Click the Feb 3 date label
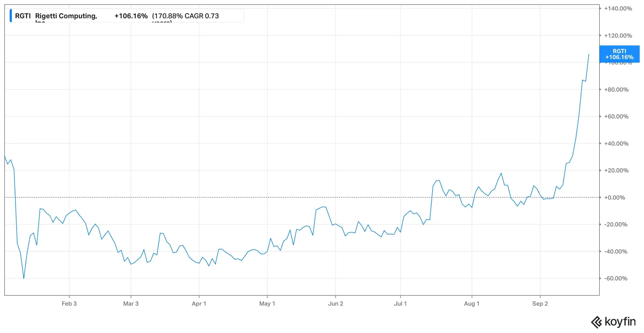Viewport: 644px width, 333px height. [69, 304]
